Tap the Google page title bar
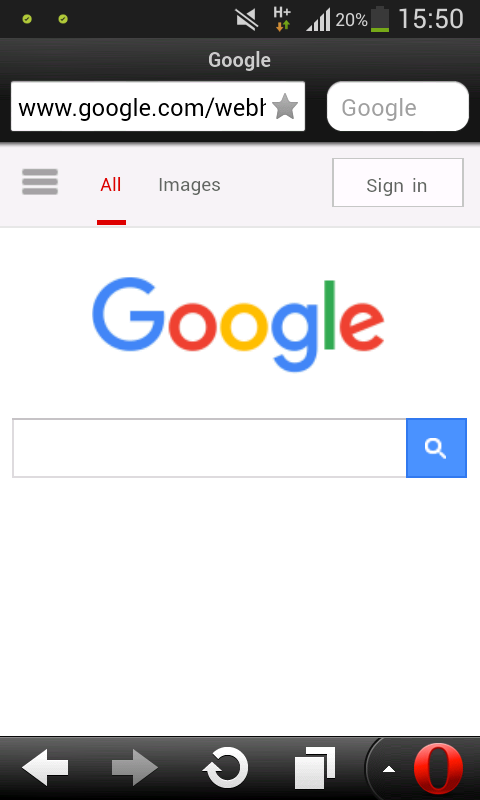 click(x=239, y=60)
